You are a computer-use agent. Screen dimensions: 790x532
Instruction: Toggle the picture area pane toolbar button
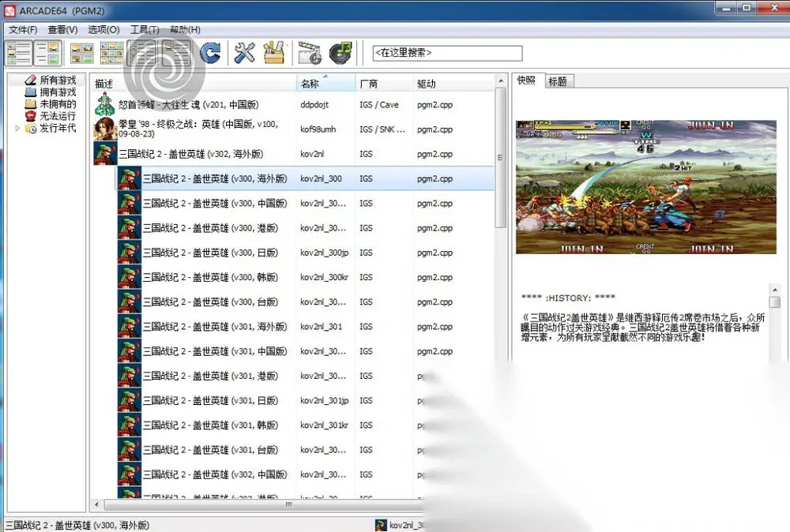pos(48,53)
